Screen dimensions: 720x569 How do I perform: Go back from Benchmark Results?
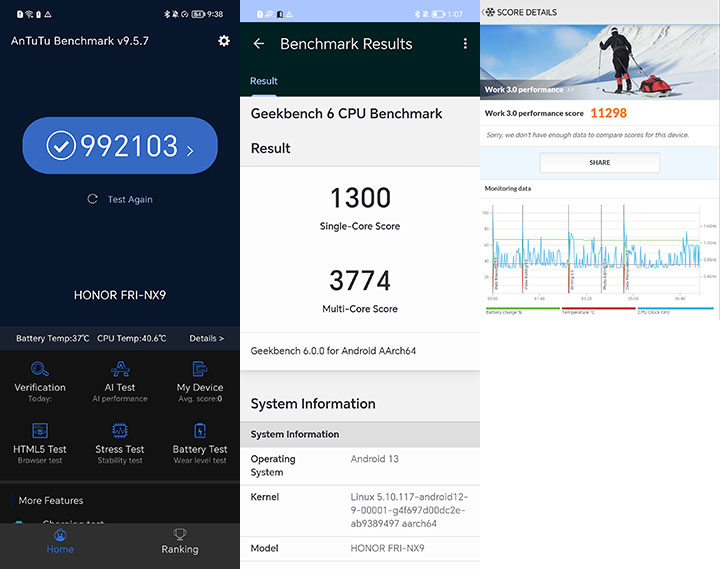click(259, 44)
